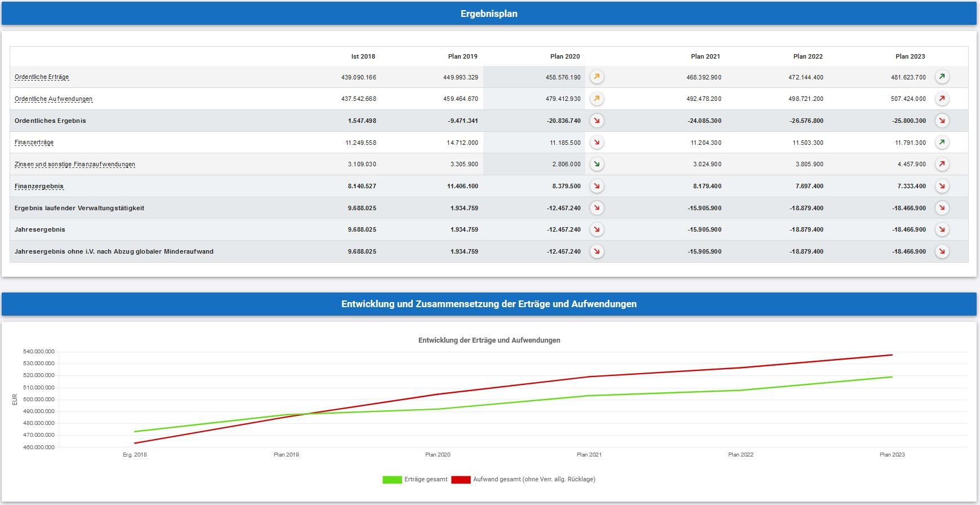Click the Ergebnisplan section header bar
980x505 pixels.
click(x=489, y=14)
